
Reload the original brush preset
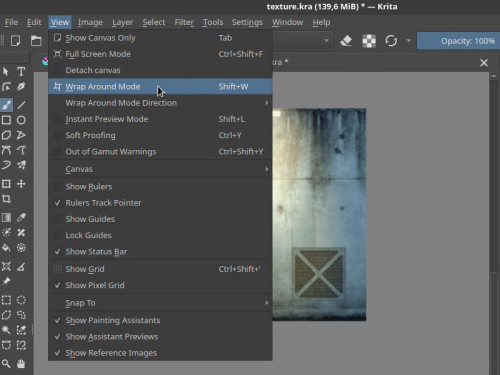click(391, 41)
